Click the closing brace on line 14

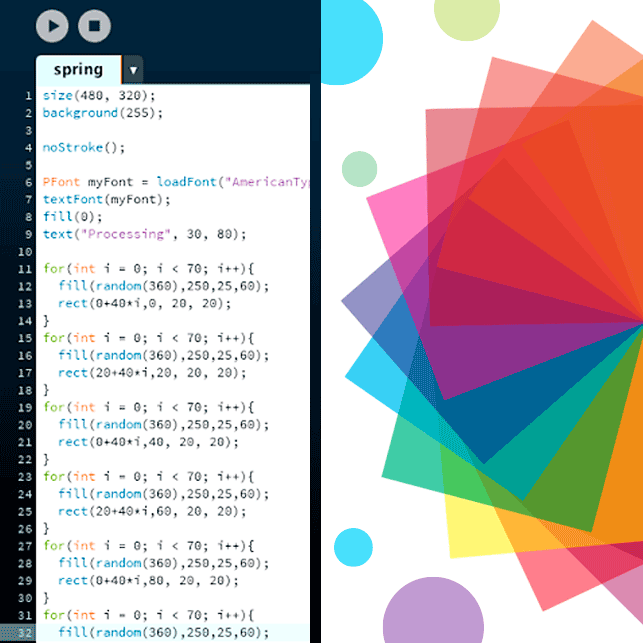[46, 321]
